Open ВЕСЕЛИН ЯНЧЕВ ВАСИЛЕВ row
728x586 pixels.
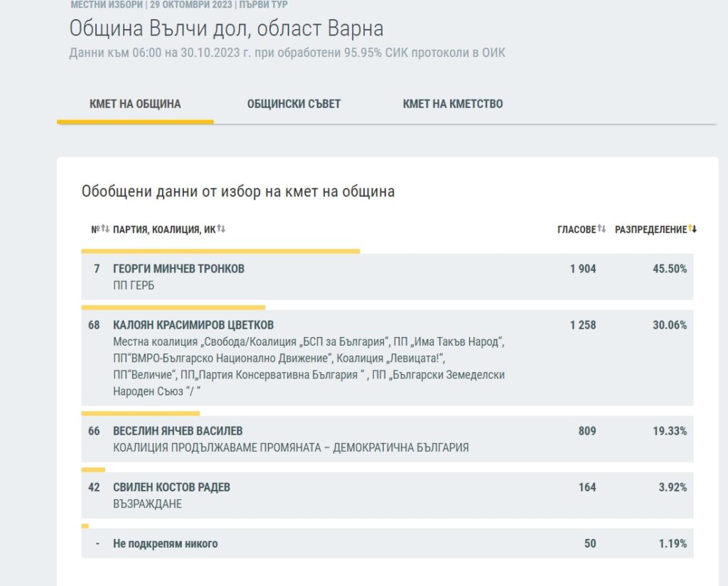coord(178,431)
